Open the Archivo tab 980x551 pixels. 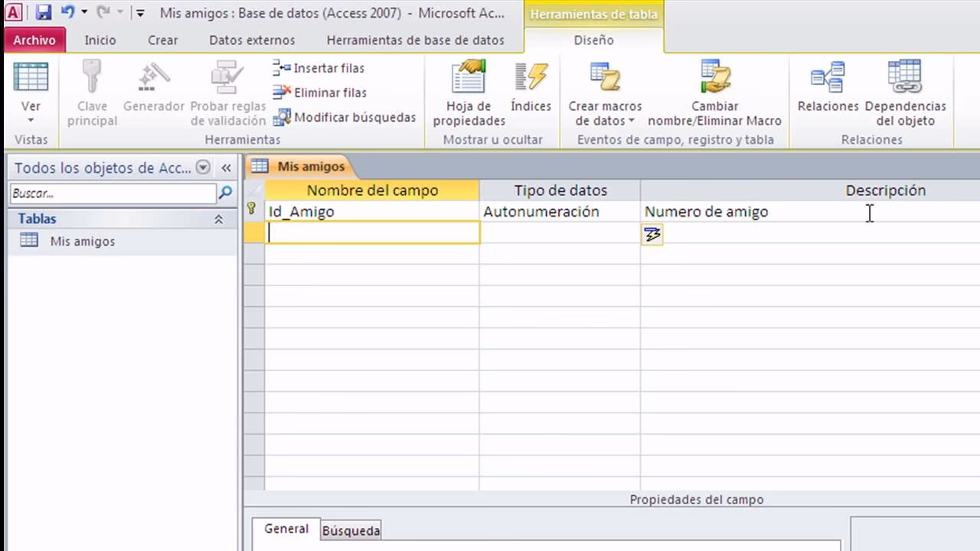tap(34, 40)
